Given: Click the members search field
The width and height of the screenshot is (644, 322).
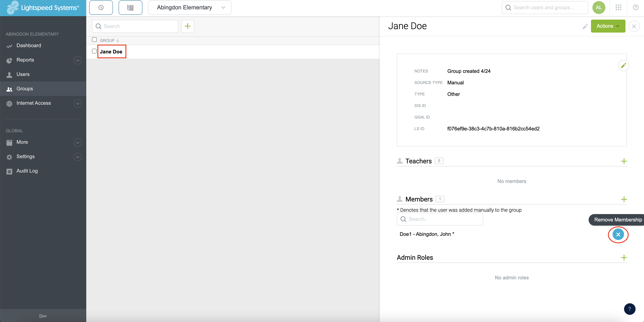Looking at the screenshot, I should coord(440,219).
